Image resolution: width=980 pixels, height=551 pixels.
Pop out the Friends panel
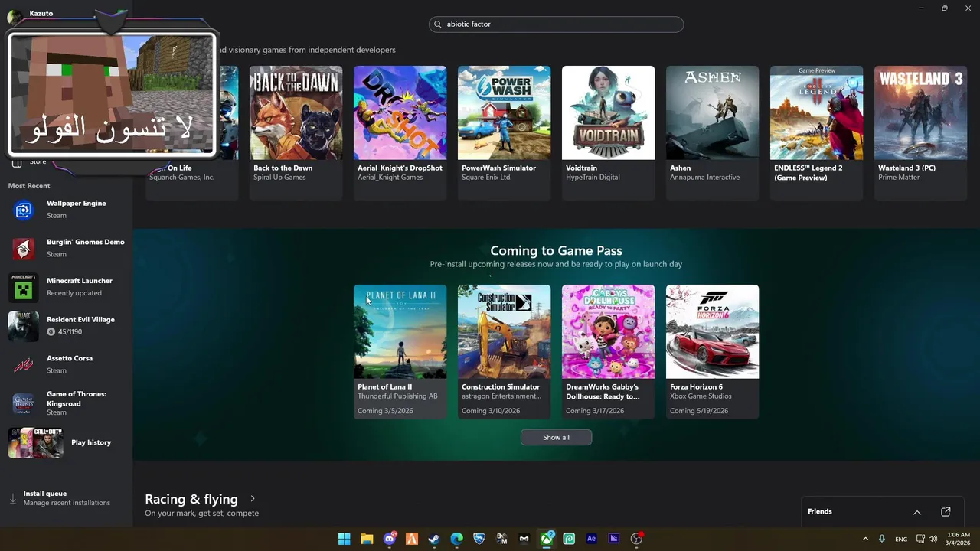pos(946,512)
